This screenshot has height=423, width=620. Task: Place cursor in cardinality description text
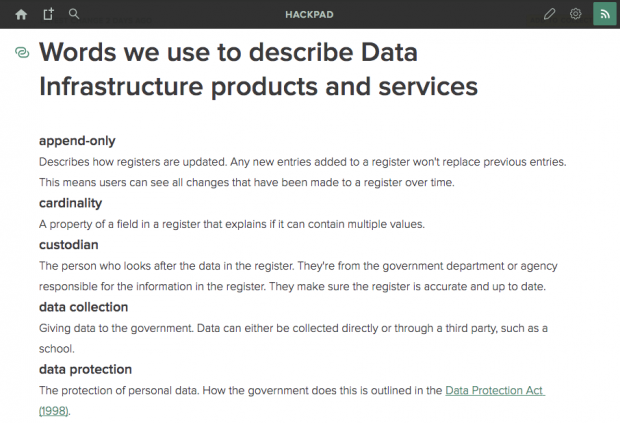[232, 224]
